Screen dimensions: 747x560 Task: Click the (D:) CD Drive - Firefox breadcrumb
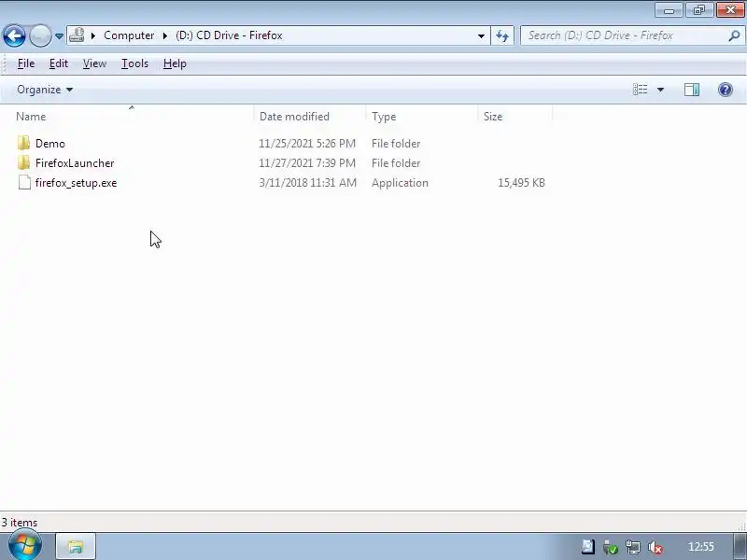pos(229,35)
